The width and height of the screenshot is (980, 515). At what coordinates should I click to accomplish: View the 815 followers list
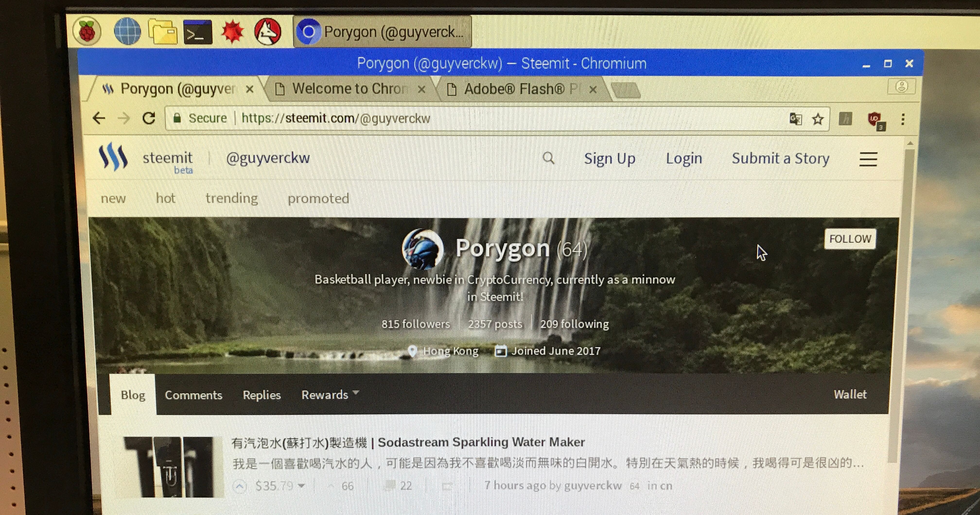[415, 324]
